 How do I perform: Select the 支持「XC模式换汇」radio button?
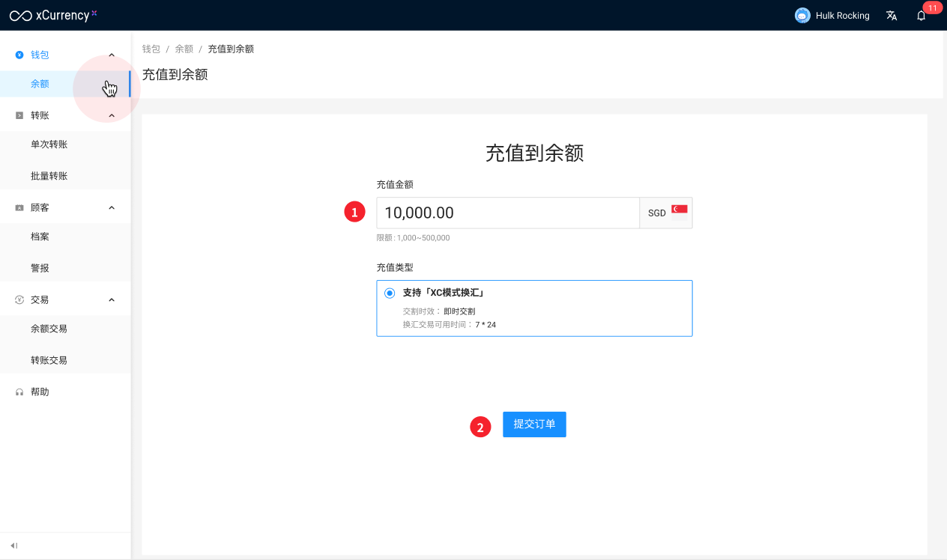click(x=390, y=293)
